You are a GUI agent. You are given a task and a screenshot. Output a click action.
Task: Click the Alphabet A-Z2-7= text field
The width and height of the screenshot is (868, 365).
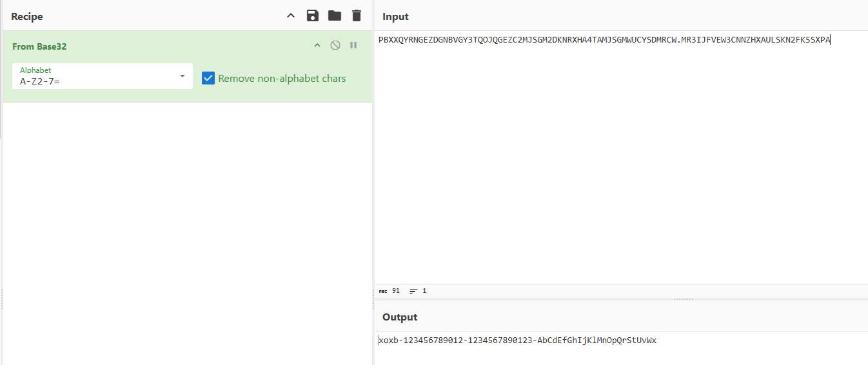coord(97,82)
